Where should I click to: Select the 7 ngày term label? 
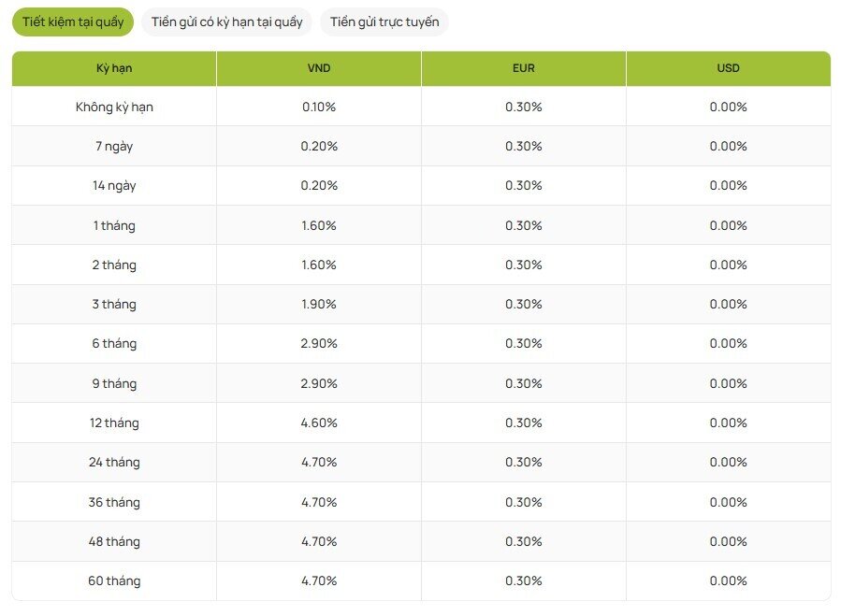(114, 146)
